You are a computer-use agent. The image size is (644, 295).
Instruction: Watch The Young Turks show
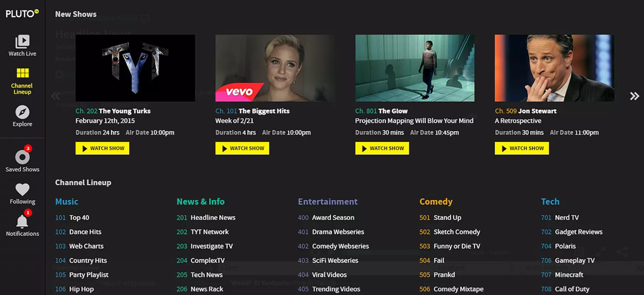102,148
